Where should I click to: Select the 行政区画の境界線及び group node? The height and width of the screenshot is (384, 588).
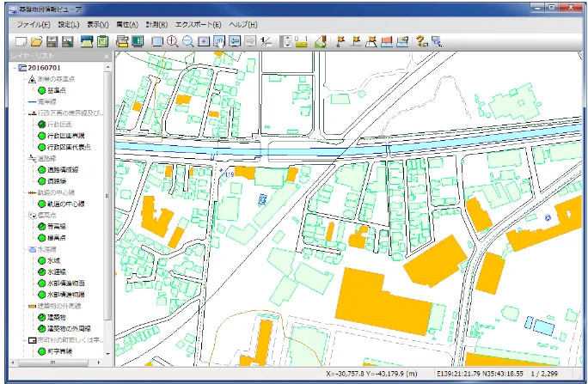tap(70, 113)
